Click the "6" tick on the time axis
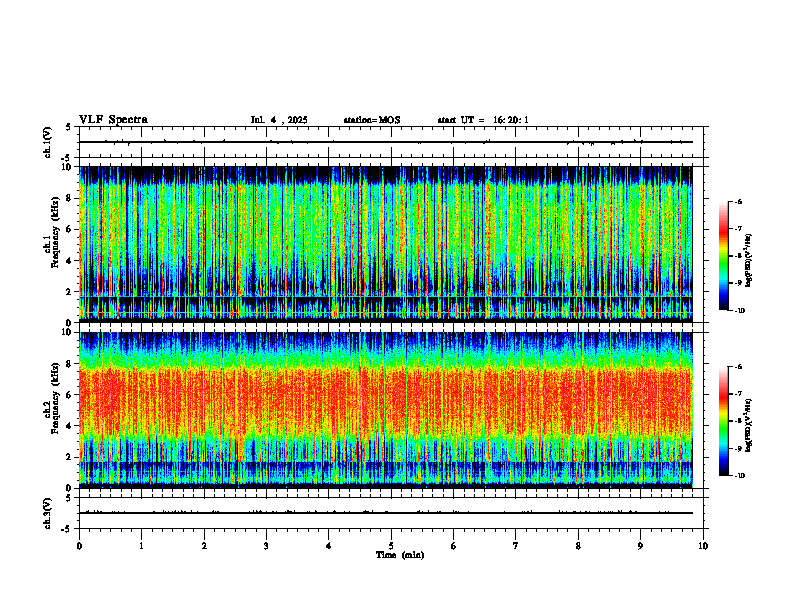Screen dimensions: 792x612 pyautogui.click(x=454, y=546)
